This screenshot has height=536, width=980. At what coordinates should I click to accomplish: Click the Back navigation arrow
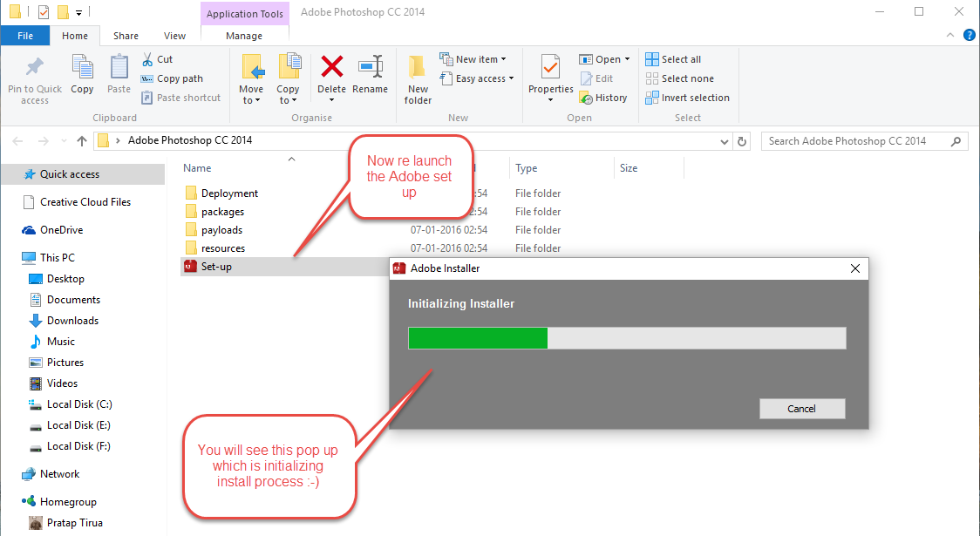click(17, 141)
